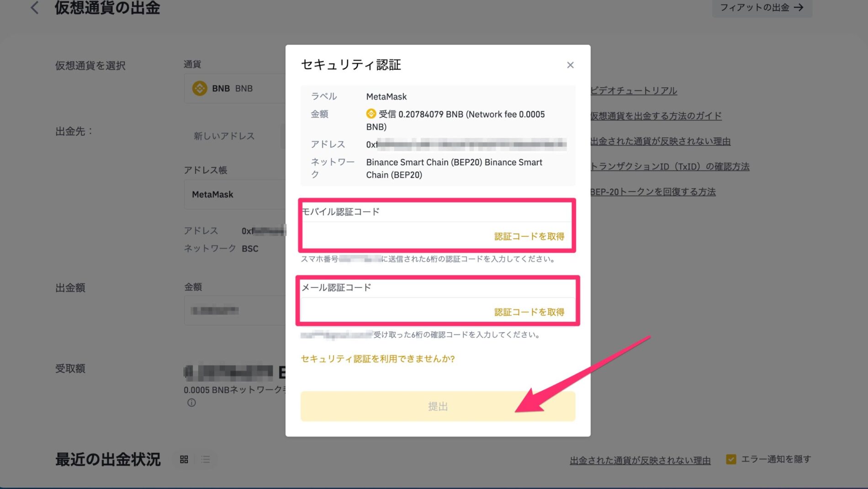Close the セキュリティ認証 dialog
The image size is (868, 489).
coord(570,65)
